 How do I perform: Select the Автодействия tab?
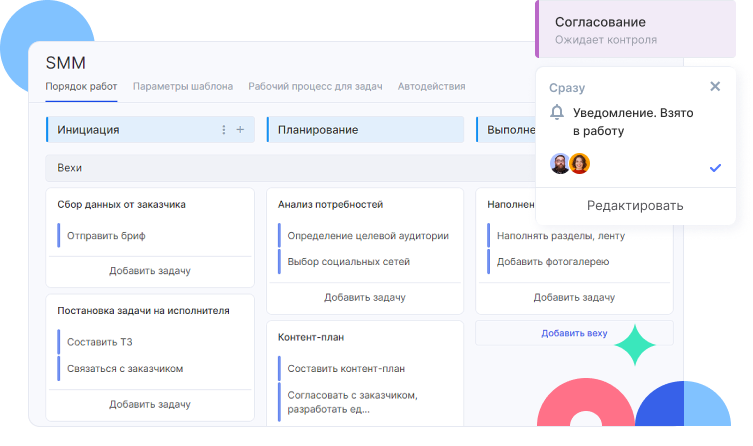point(431,87)
